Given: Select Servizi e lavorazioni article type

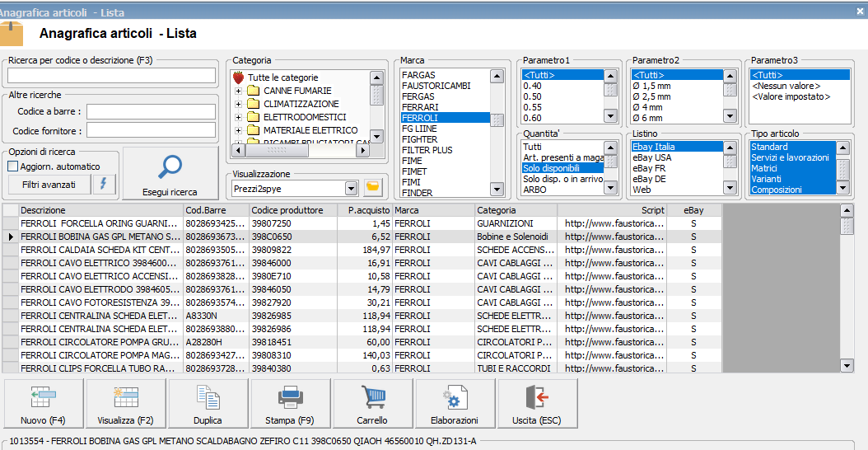Looking at the screenshot, I should (792, 157).
